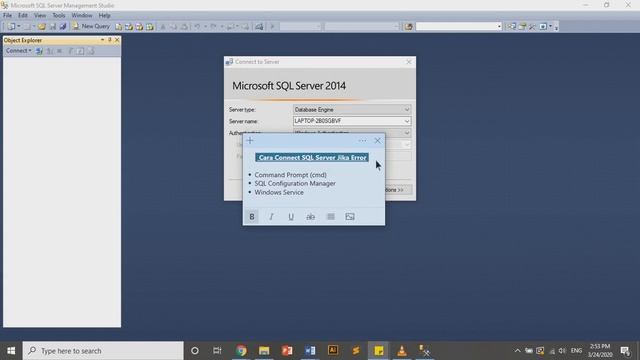Click the Toolbox wrench toolbar icon
This screenshot has width=640, height=360.
[532, 27]
